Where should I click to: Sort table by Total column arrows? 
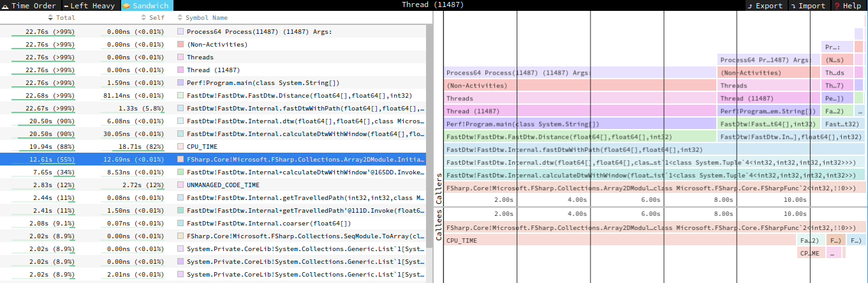coord(52,18)
